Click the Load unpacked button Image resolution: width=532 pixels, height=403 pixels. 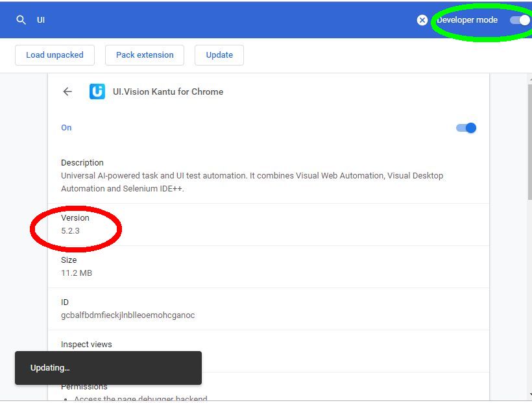coord(54,55)
